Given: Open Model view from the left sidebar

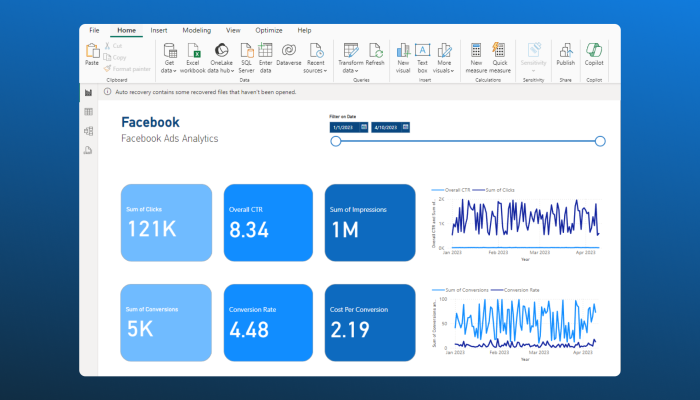Looking at the screenshot, I should (x=89, y=131).
